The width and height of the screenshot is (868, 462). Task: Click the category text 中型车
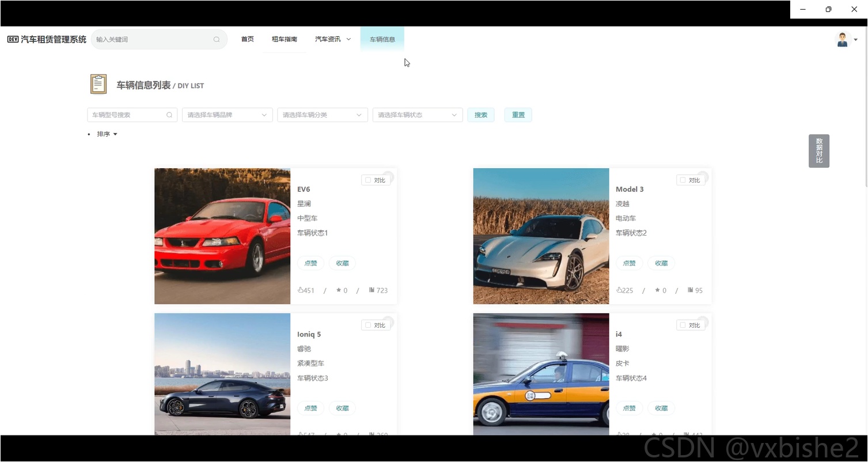click(308, 218)
